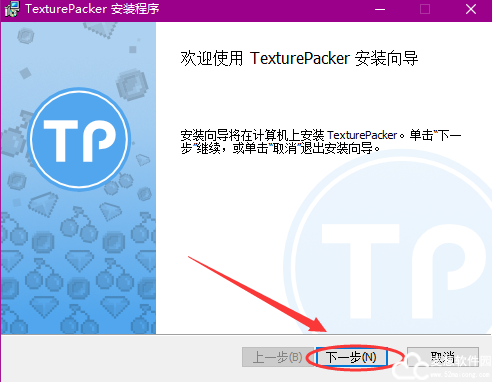Close the TexturePacker installer window
This screenshot has height=382, width=492.
(x=471, y=9)
